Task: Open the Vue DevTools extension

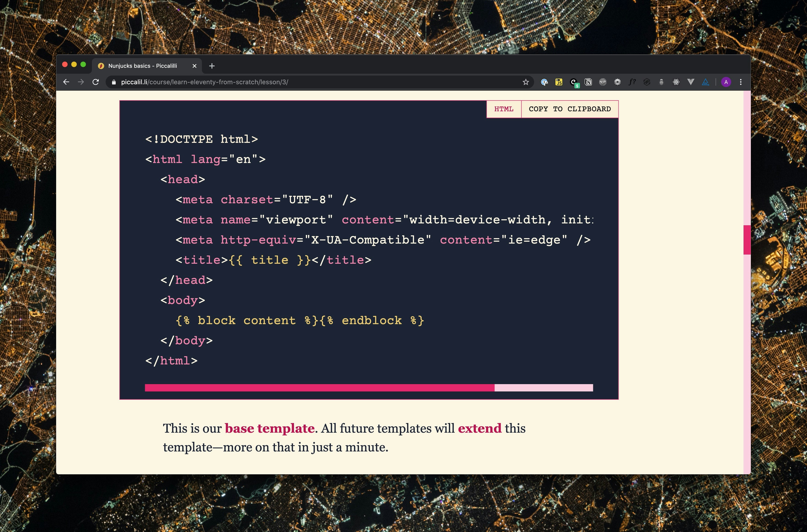Action: (691, 82)
